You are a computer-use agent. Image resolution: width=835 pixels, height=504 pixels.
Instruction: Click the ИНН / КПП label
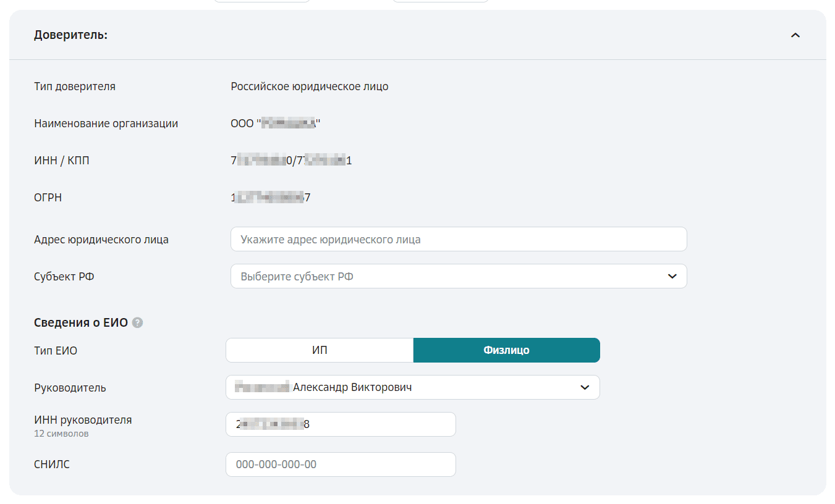62,161
